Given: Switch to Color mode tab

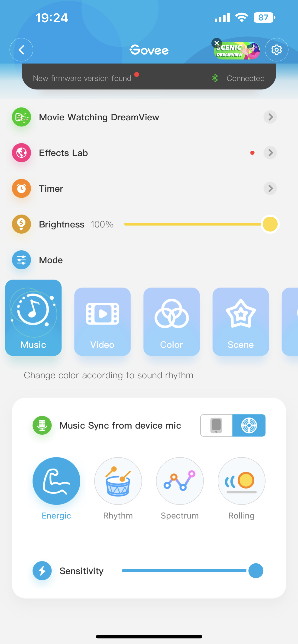Looking at the screenshot, I should (171, 322).
